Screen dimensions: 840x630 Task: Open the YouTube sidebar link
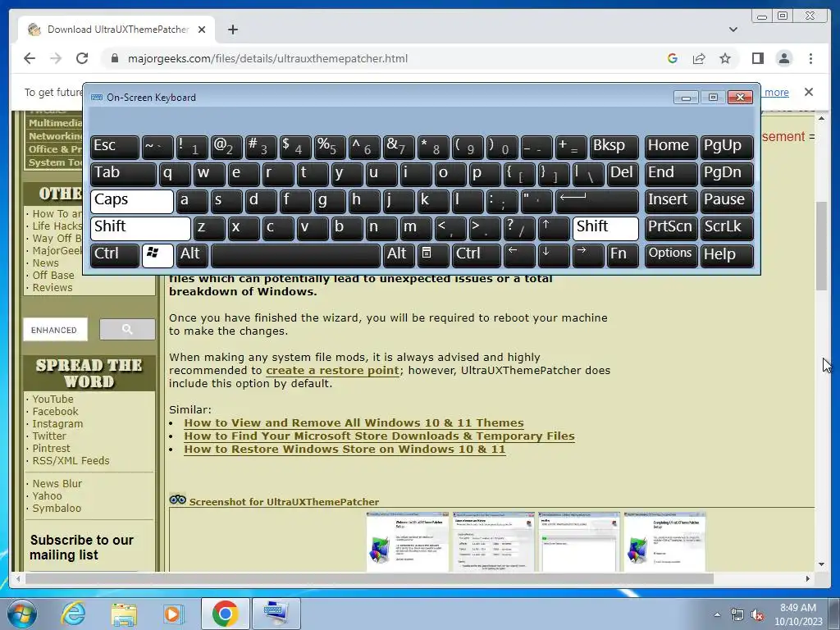coord(52,399)
